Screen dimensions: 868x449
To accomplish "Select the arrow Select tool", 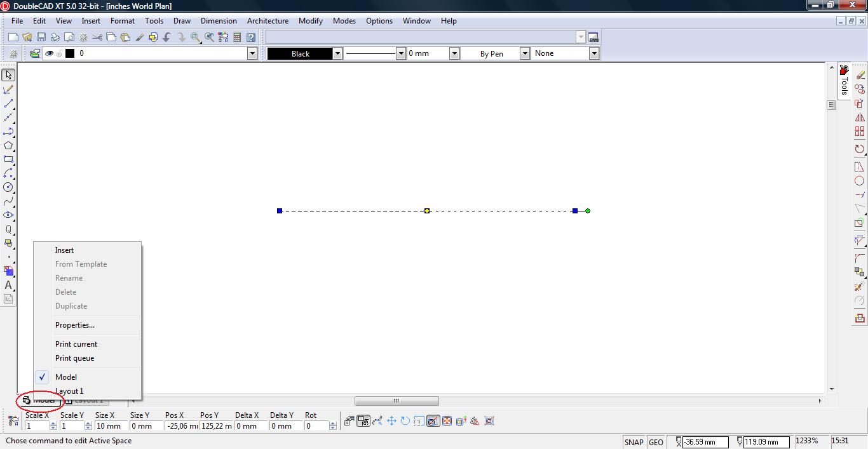I will click(x=8, y=75).
